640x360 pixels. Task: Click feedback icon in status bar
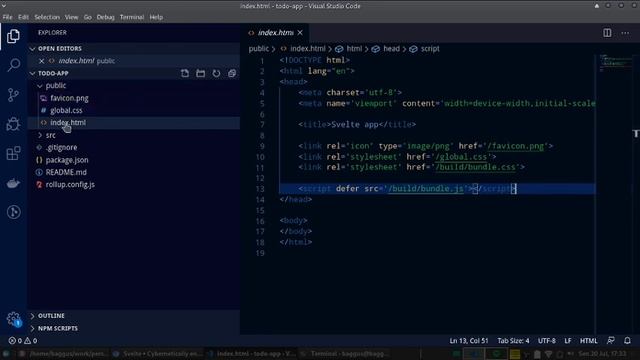point(611,340)
